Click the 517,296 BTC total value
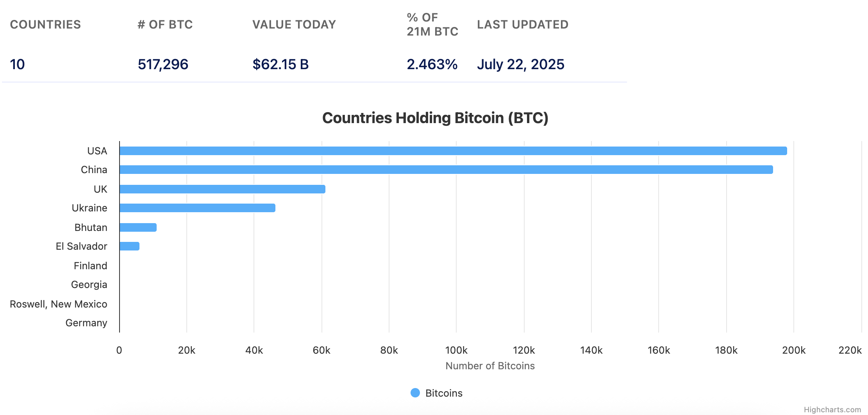The width and height of the screenshot is (868, 415). (x=163, y=64)
